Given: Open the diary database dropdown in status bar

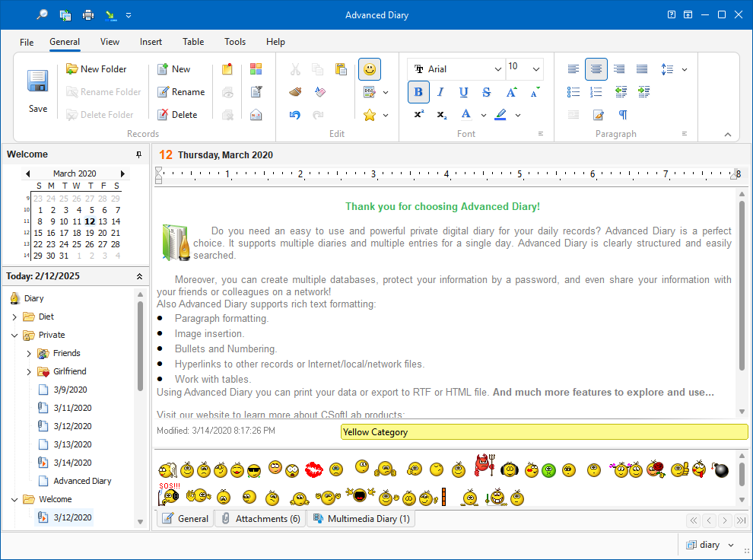Looking at the screenshot, I should (x=731, y=545).
